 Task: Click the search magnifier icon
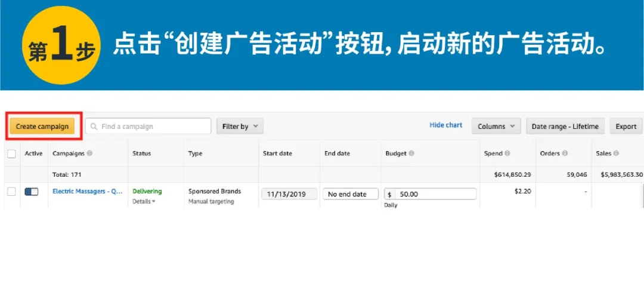94,127
